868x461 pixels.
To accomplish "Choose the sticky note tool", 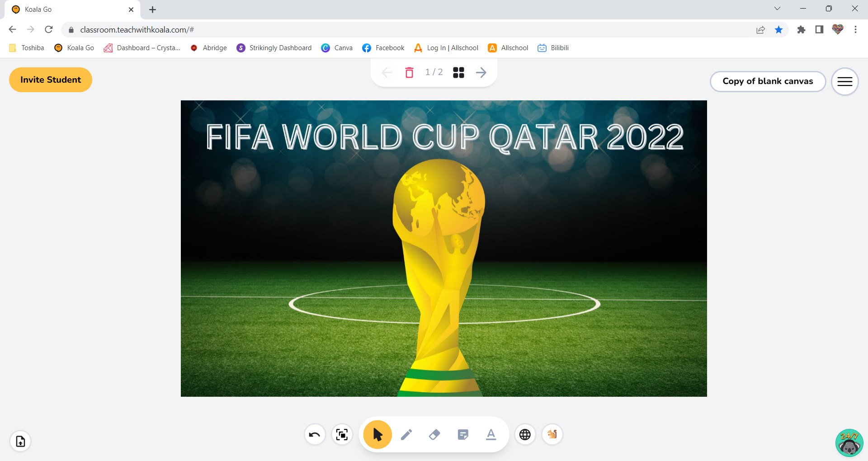I will click(x=462, y=435).
